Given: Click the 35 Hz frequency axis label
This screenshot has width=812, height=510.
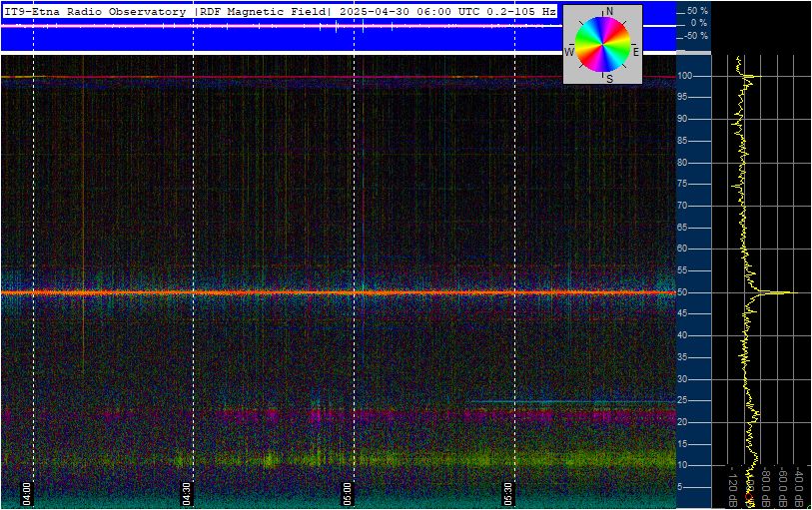Looking at the screenshot, I should pyautogui.click(x=683, y=357).
